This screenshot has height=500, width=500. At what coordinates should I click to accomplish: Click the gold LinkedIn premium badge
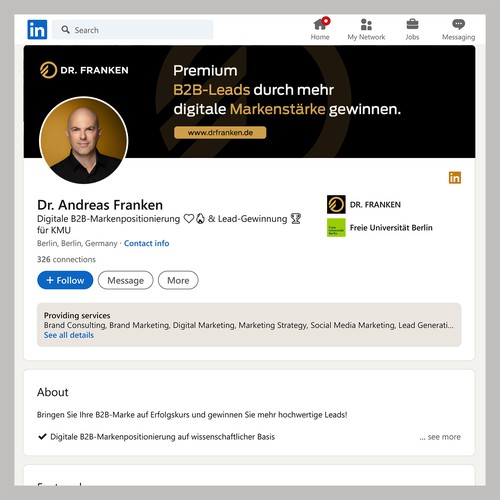pos(455,178)
